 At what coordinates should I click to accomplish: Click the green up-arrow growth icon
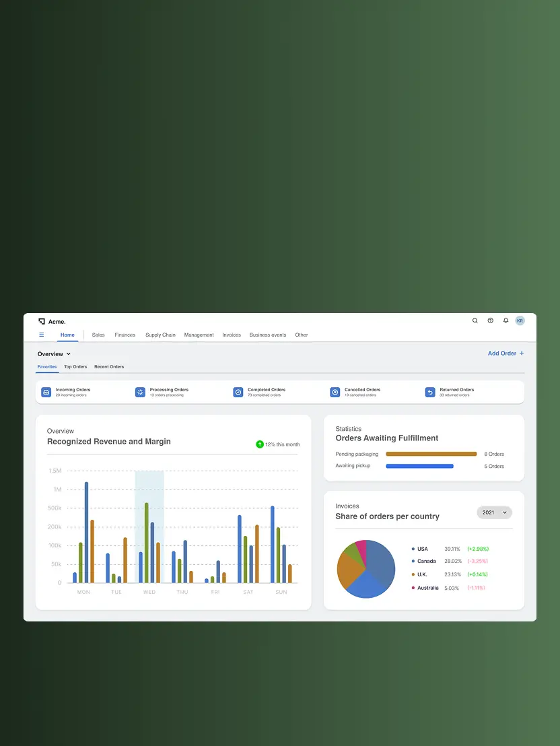coord(260,444)
